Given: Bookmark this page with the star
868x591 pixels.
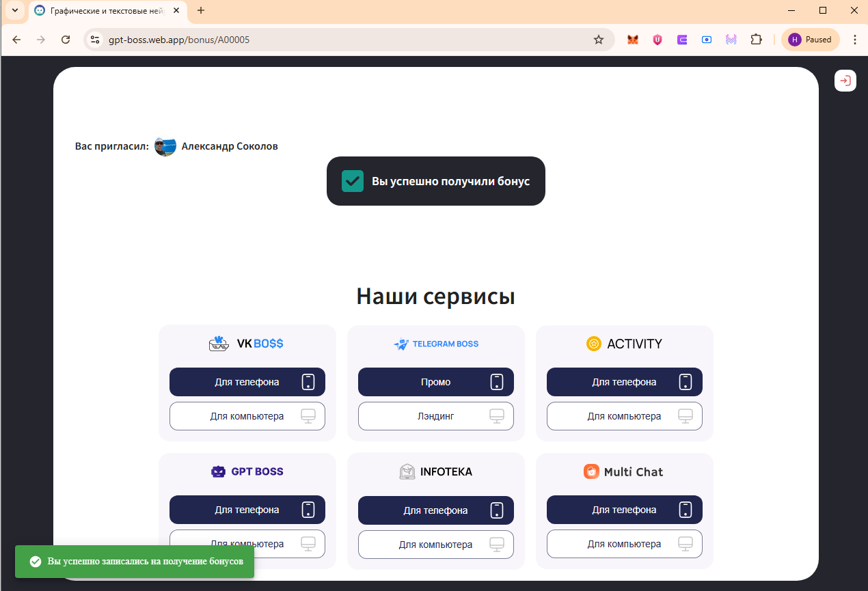Looking at the screenshot, I should (x=599, y=40).
